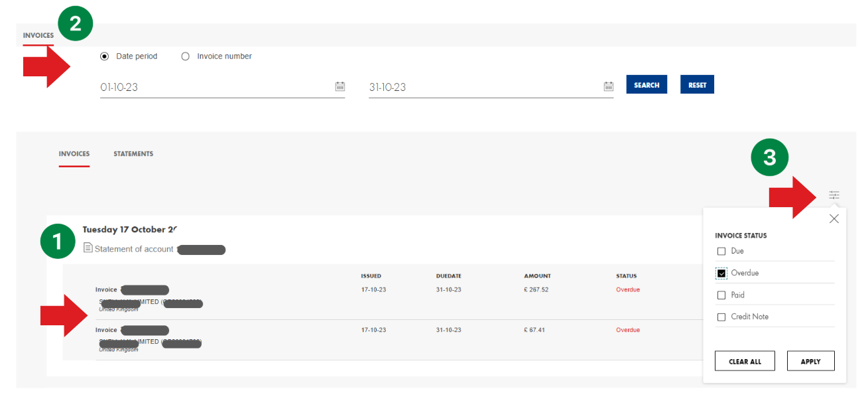Open the top INVOICES section header

38,35
